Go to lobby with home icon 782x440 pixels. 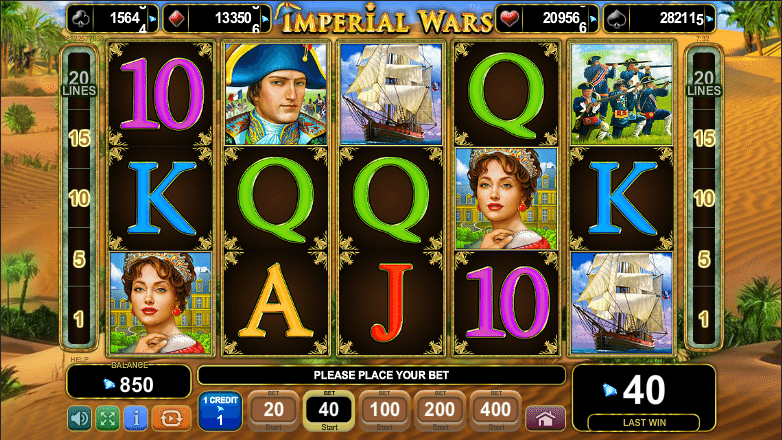point(545,418)
